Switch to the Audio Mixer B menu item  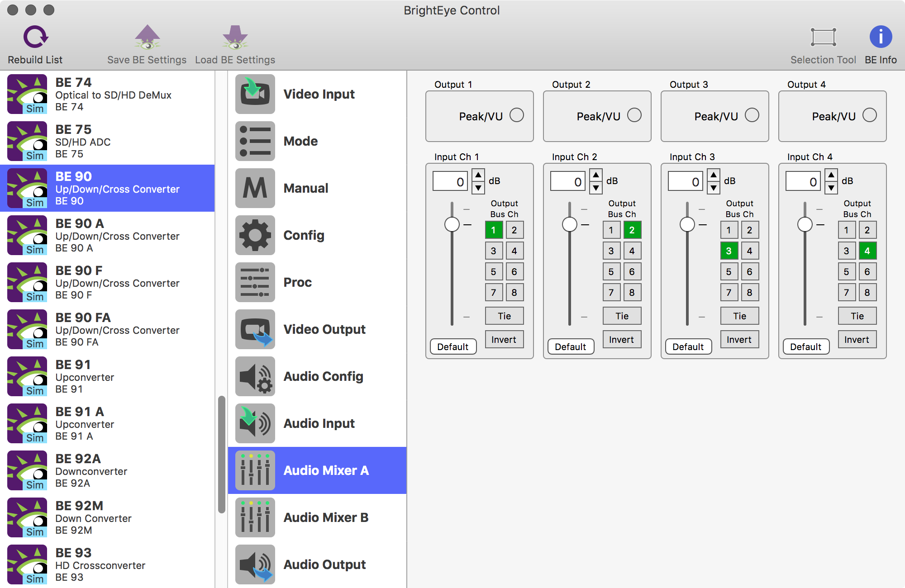point(317,517)
